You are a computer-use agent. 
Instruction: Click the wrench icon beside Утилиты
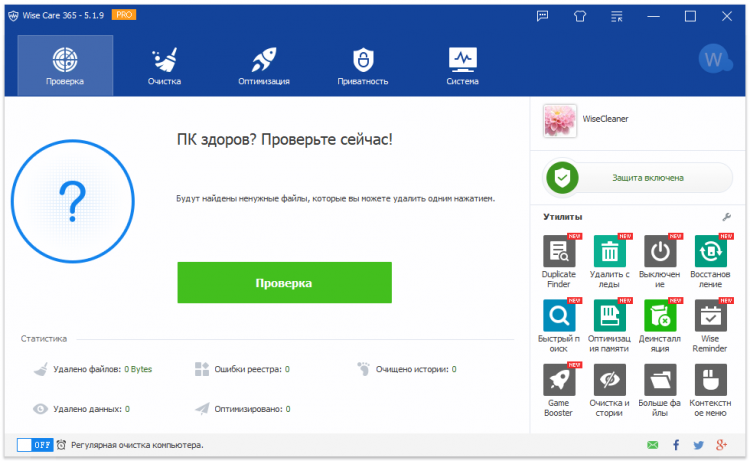pyautogui.click(x=727, y=217)
